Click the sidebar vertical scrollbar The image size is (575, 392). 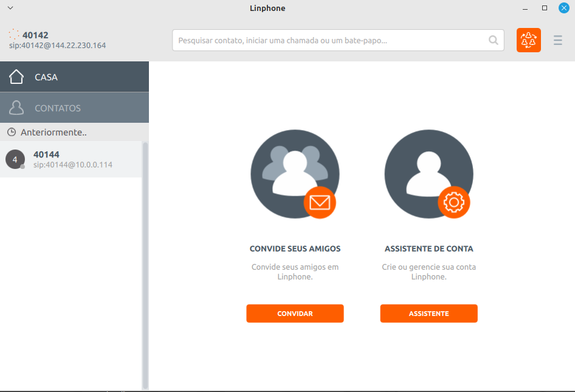click(x=145, y=266)
